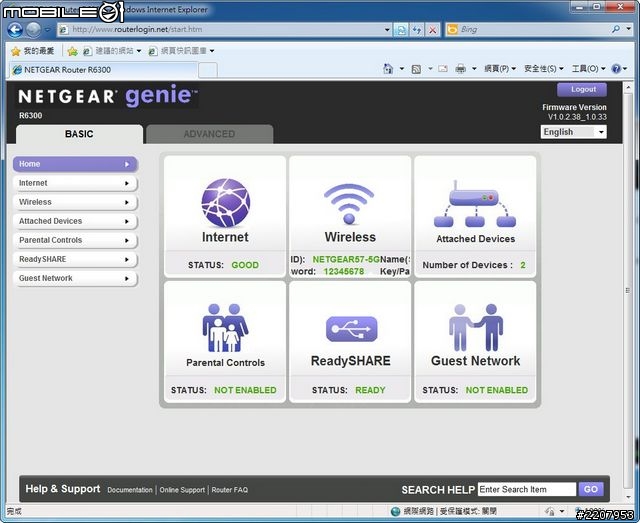
Task: Switch to the BASIC tab
Action: click(79, 134)
